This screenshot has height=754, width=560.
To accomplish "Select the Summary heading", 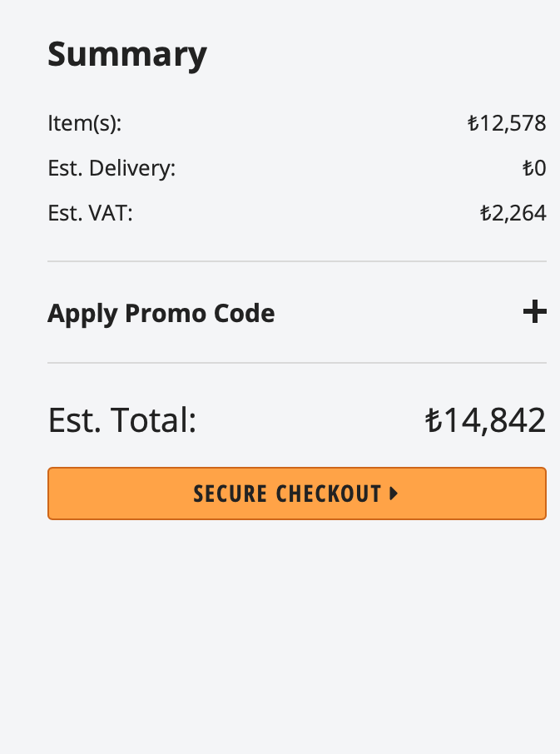I will click(x=126, y=55).
